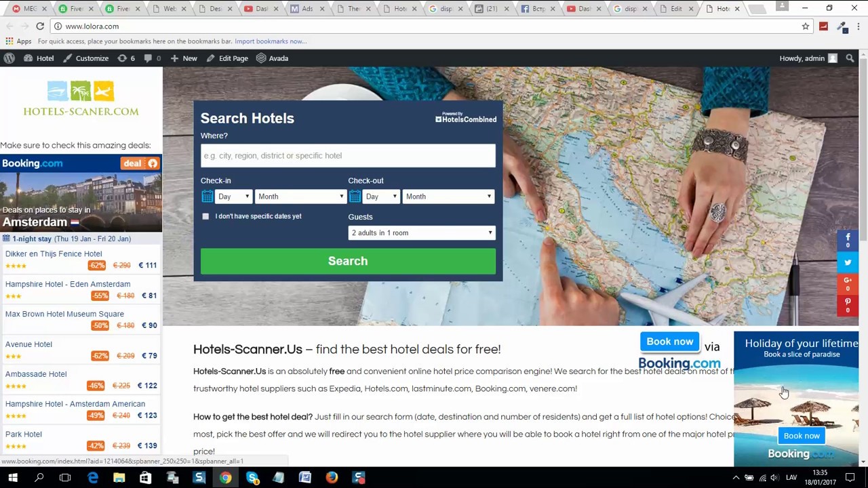Click the orange deal badge
Screen dimensions: 868x488
[x=140, y=163]
